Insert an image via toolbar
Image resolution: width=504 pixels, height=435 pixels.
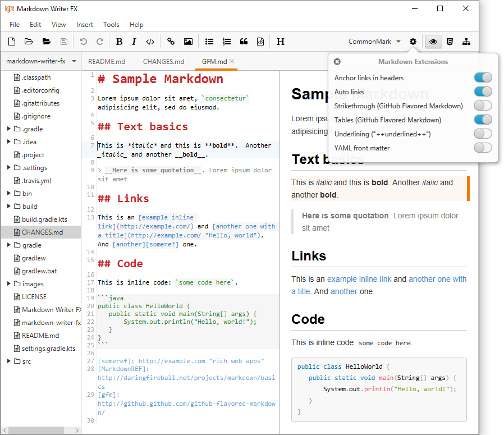pos(188,42)
